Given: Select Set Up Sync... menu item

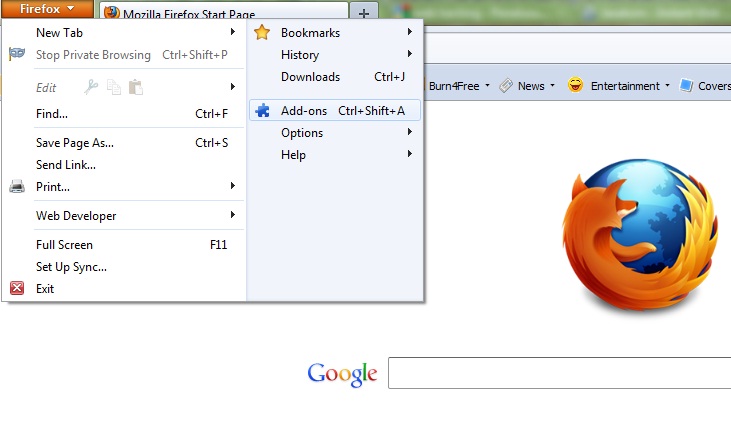Looking at the screenshot, I should (124, 267).
